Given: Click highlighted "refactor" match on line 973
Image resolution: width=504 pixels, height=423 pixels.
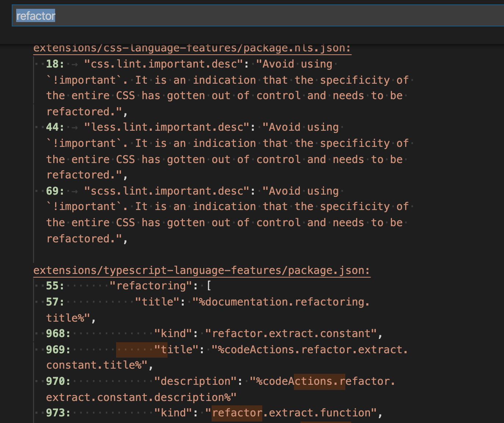Looking at the screenshot, I should click(x=237, y=412).
